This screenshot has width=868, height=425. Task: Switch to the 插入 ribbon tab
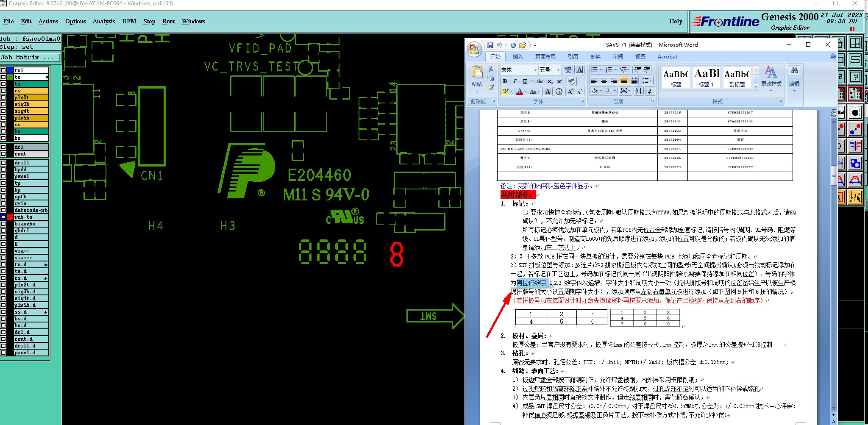click(517, 56)
